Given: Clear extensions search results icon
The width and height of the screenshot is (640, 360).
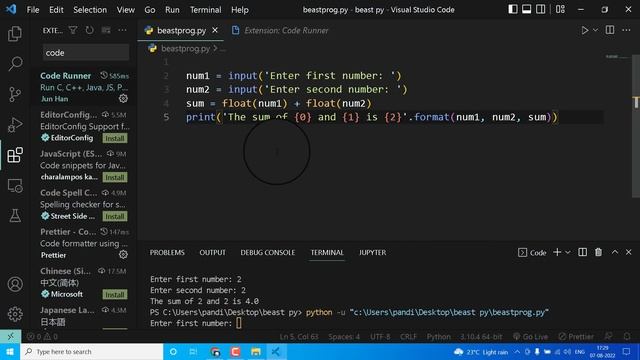Looking at the screenshot, I should pyautogui.click(x=106, y=30).
